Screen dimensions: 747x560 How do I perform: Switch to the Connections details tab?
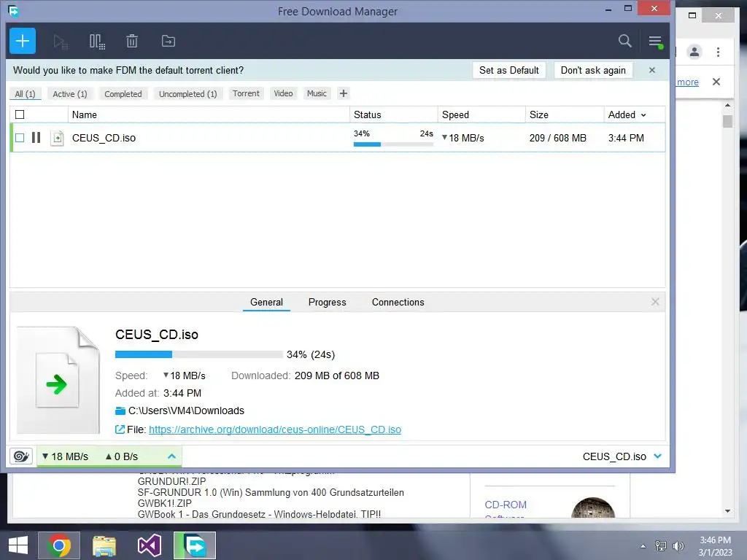[398, 302]
